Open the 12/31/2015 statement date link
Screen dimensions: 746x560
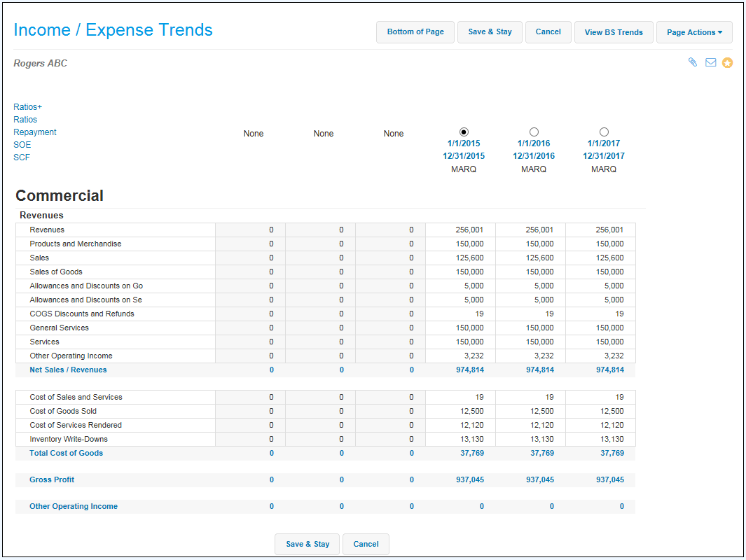[464, 156]
